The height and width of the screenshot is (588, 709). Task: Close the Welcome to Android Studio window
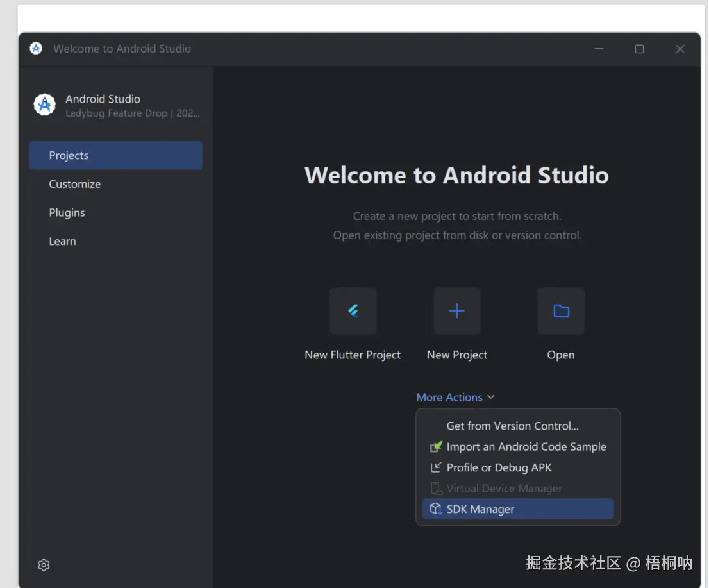click(680, 49)
